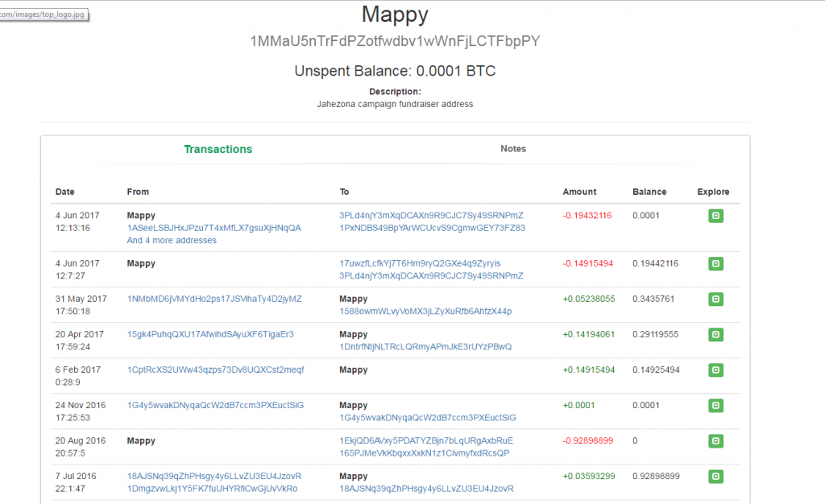Click the Date column header
Image resolution: width=825 pixels, height=504 pixels.
(x=63, y=192)
